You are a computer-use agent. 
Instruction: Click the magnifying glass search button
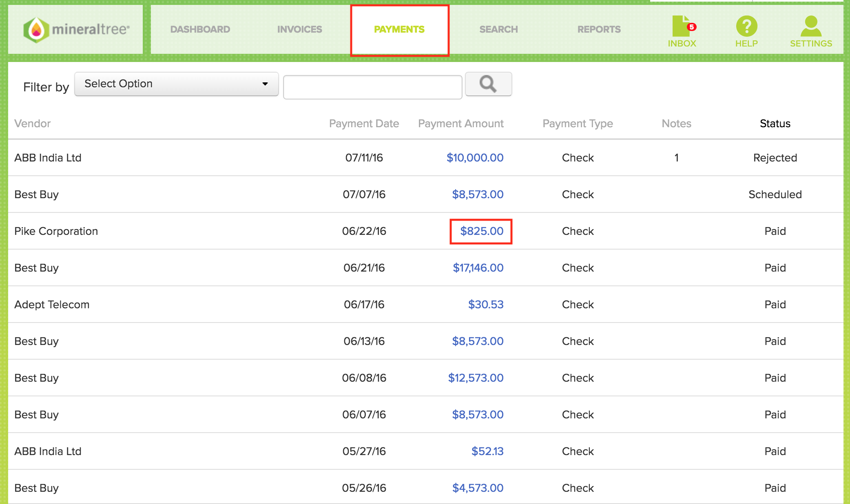[x=488, y=84]
